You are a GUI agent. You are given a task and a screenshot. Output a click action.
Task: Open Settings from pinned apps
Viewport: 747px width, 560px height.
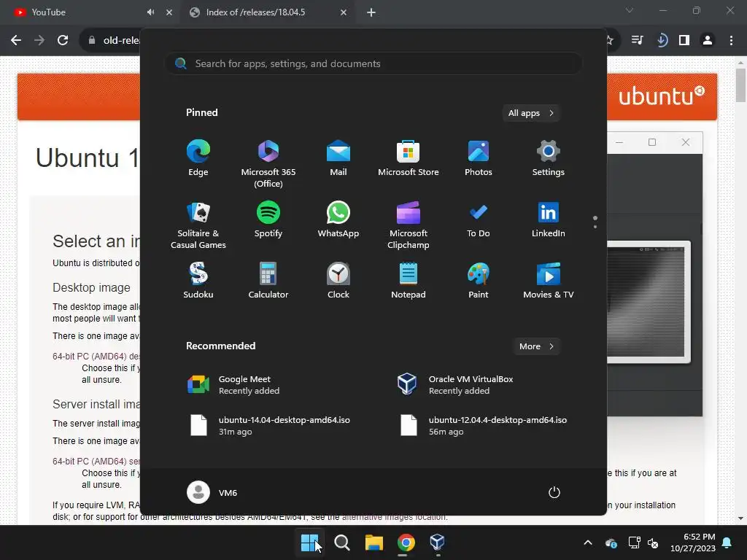pos(549,158)
